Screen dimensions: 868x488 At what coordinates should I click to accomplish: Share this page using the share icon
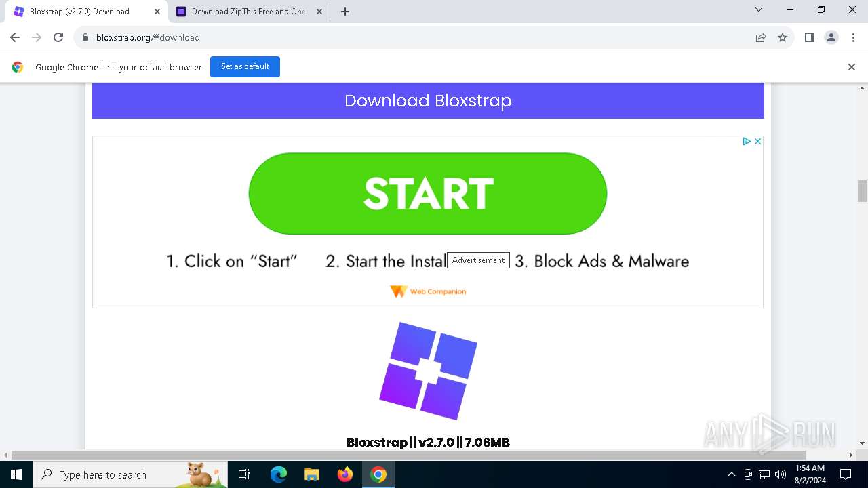761,37
